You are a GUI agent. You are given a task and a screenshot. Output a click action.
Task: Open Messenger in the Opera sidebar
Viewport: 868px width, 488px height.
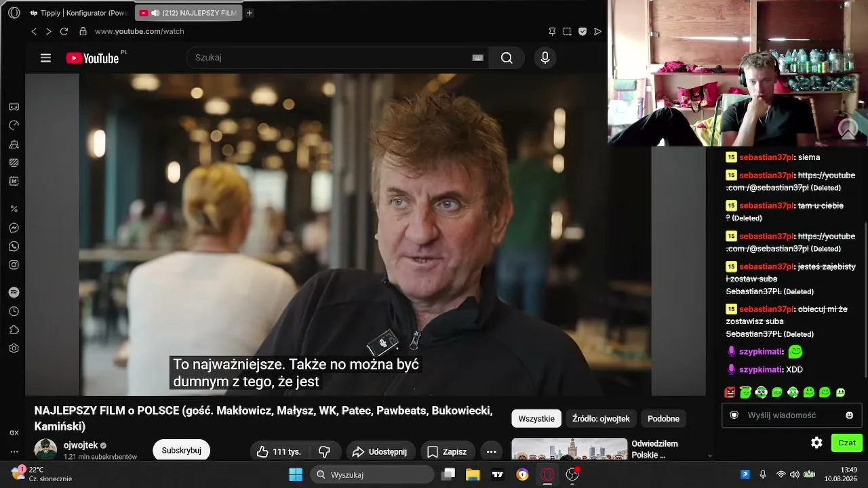click(x=14, y=228)
